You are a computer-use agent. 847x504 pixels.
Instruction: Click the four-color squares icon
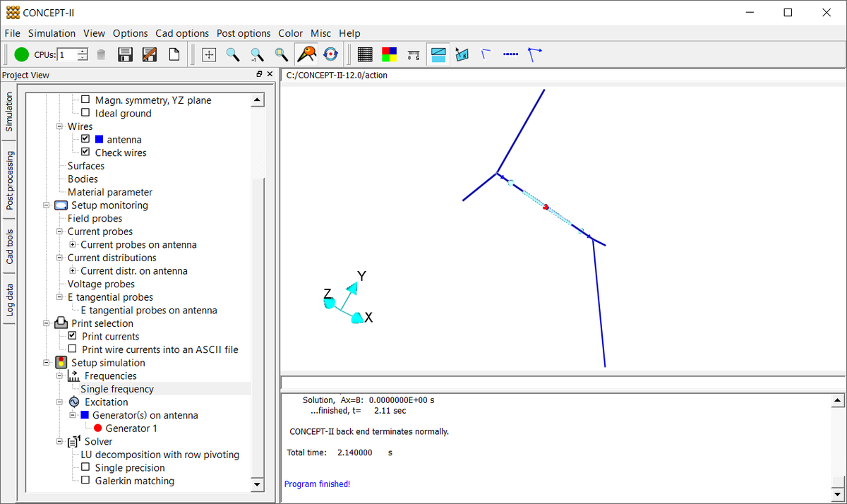(x=389, y=54)
